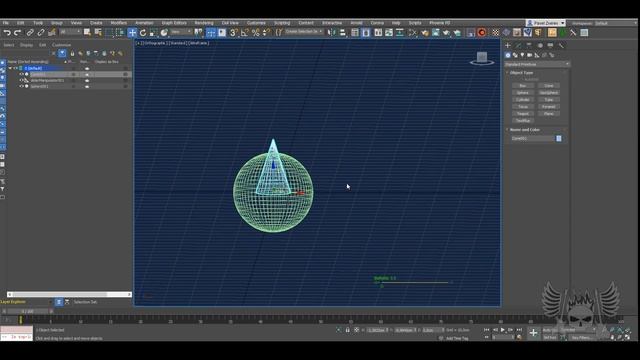This screenshot has width=640, height=360.
Task: Click the Box primitive button
Action: (x=523, y=86)
